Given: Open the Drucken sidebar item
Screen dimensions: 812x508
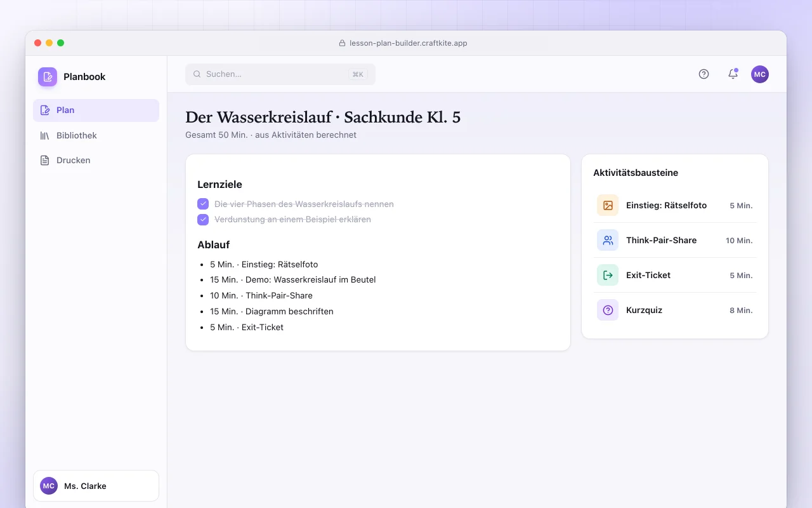Looking at the screenshot, I should pos(96,160).
